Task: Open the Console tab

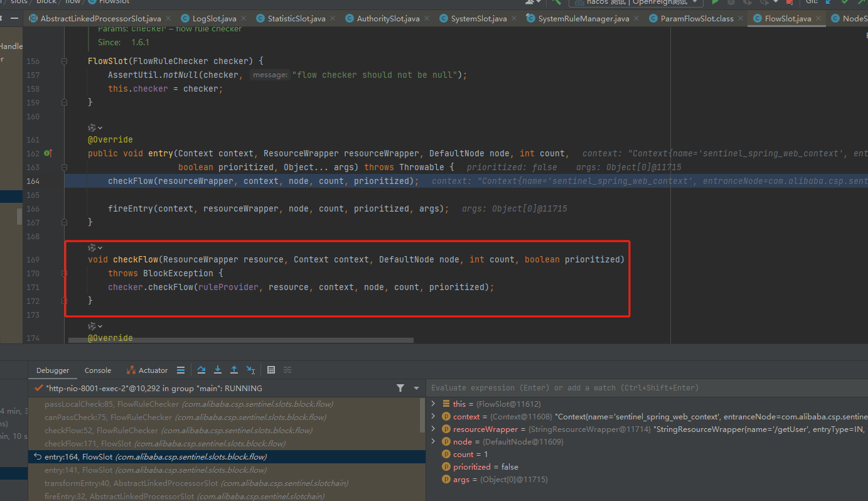Action: point(98,370)
